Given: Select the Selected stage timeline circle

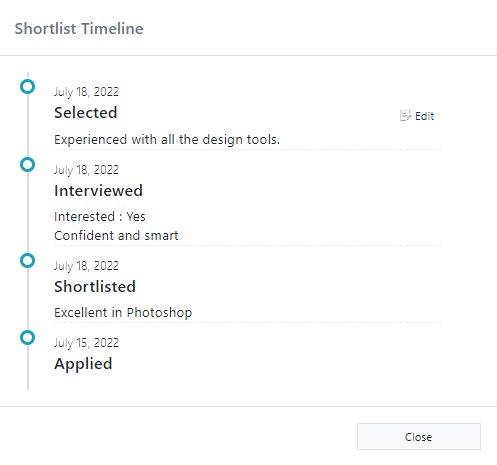Looking at the screenshot, I should (x=27, y=87).
